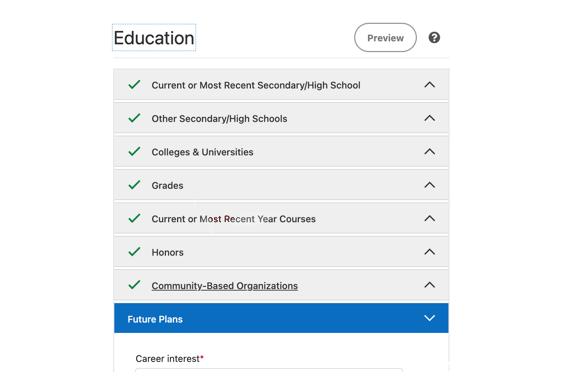Expand the Honors section chevron
The width and height of the screenshot is (561, 391).
point(429,252)
